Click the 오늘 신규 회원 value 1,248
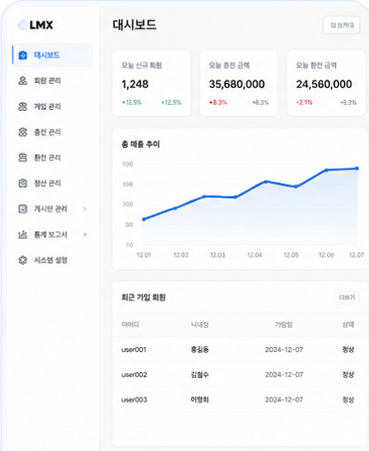369x451 pixels. 135,84
